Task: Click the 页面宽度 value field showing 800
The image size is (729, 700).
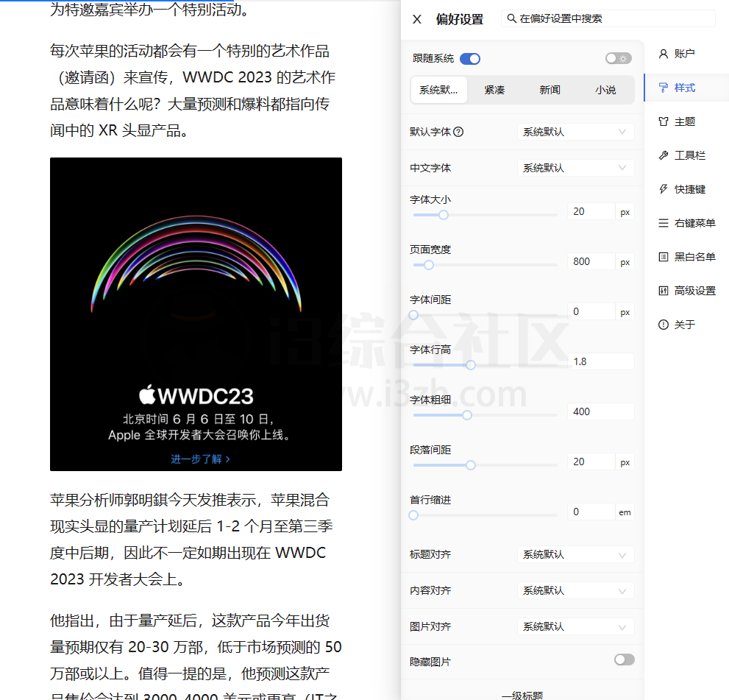Action: click(x=591, y=261)
